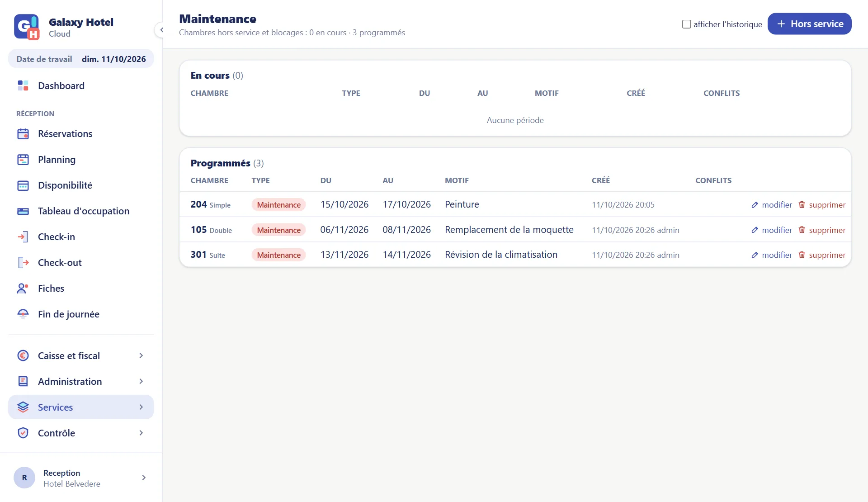Click the '301 Suite' room cell
This screenshot has height=502, width=868.
click(208, 255)
